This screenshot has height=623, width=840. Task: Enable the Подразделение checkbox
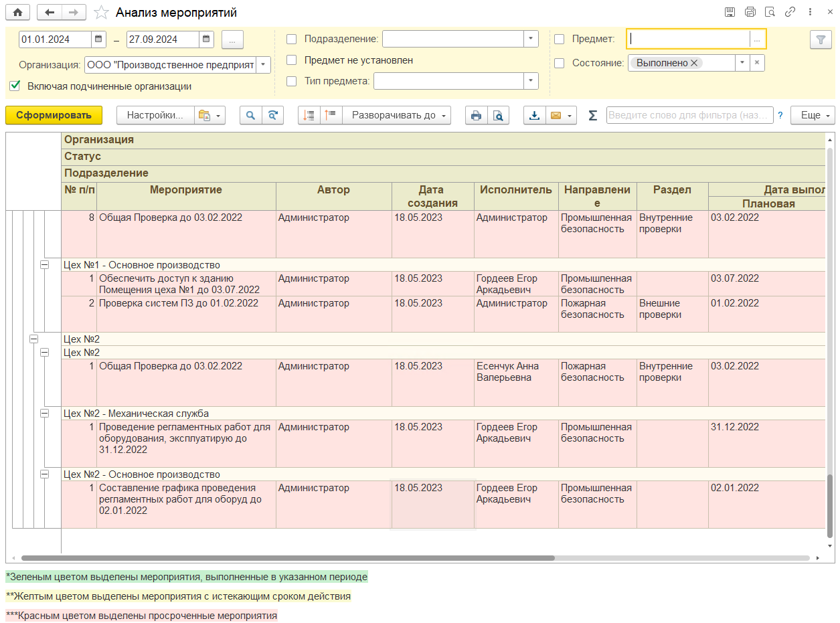(291, 39)
